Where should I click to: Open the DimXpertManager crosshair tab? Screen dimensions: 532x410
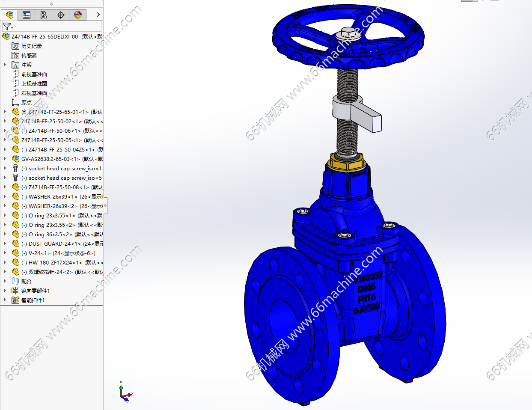coord(61,15)
